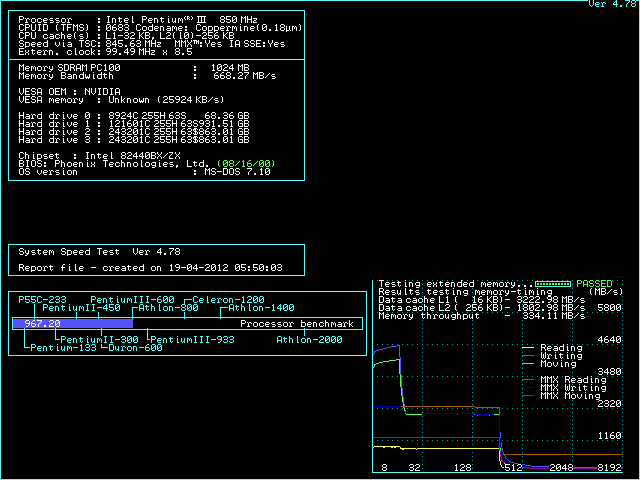Click the MS-DOS 7.10 value
This screenshot has height=480, width=640.
[x=237, y=172]
